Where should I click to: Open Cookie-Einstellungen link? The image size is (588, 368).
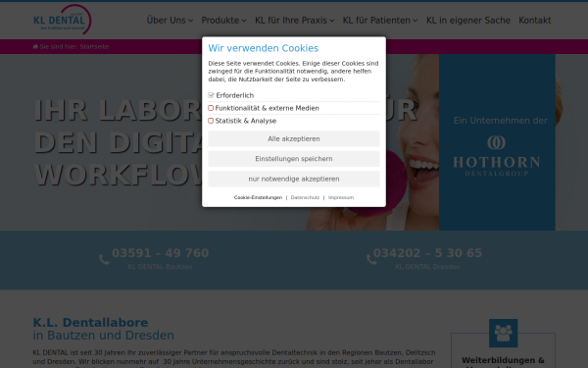pos(258,197)
